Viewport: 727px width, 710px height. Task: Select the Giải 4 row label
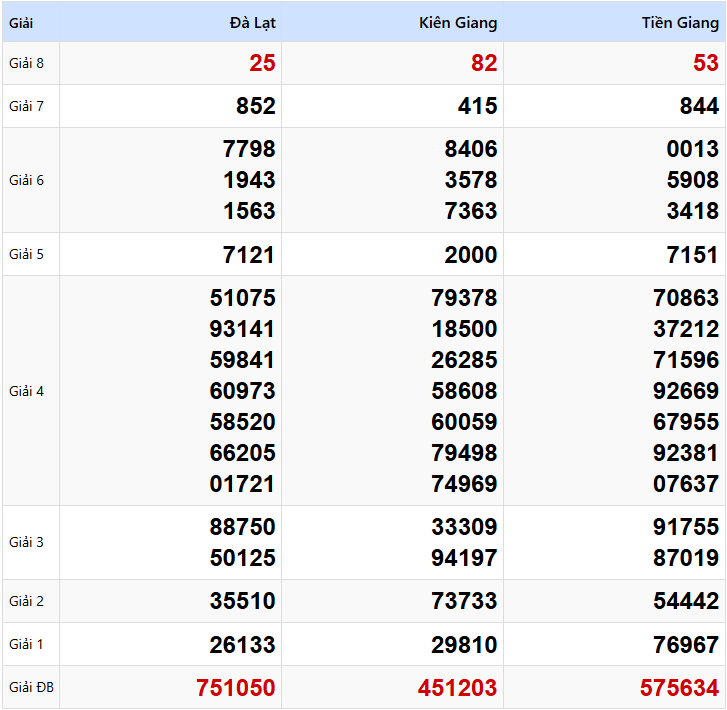26,391
